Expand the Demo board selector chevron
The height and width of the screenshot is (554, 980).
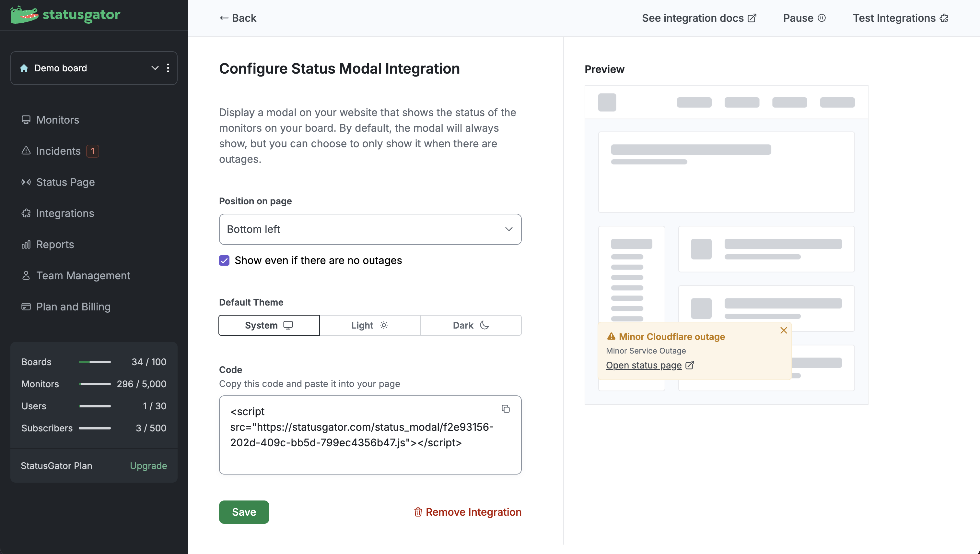point(155,68)
